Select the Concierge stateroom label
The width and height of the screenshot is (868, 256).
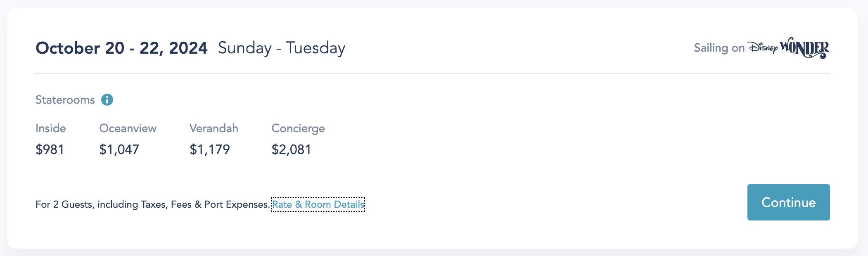(298, 128)
